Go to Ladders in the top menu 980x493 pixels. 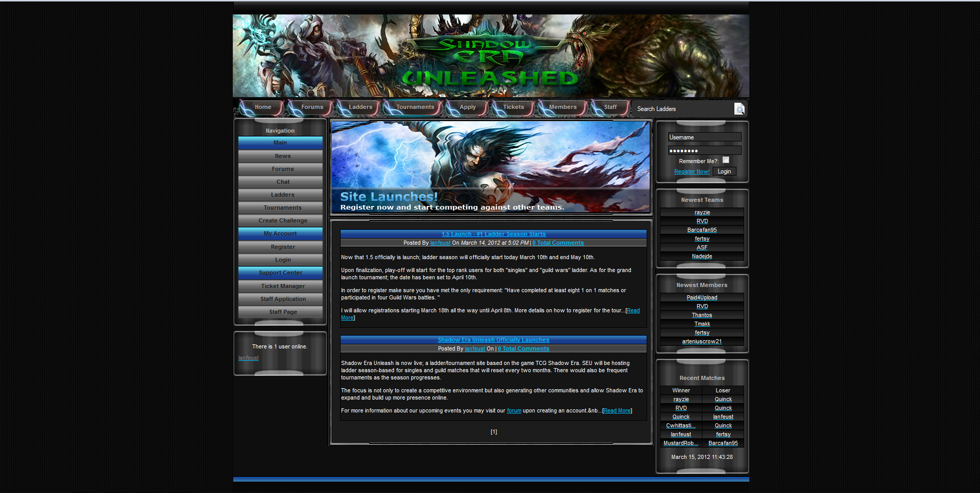point(360,107)
